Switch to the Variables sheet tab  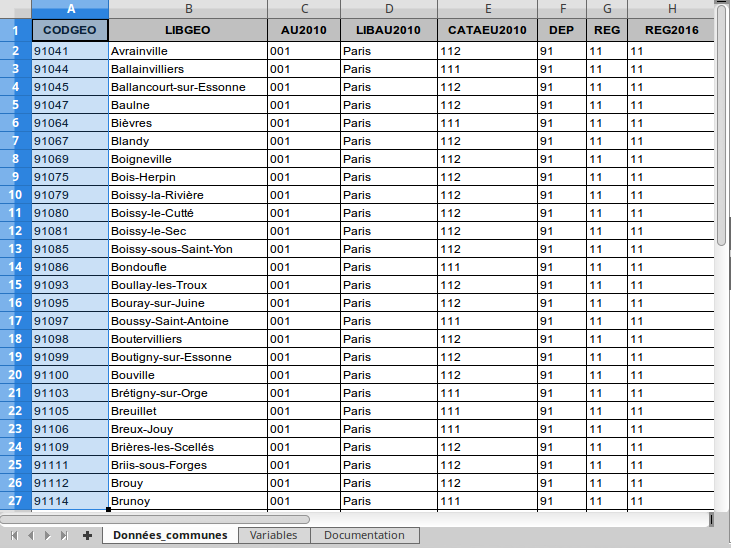(x=273, y=536)
